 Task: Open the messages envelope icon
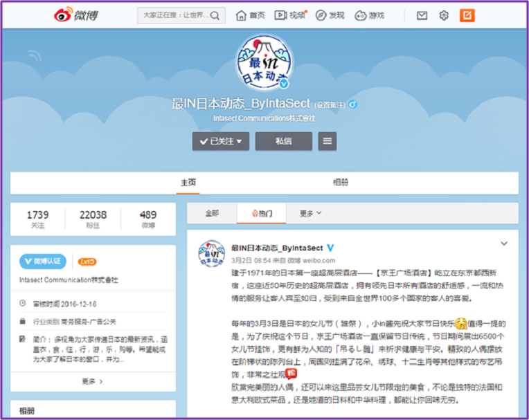pos(422,15)
